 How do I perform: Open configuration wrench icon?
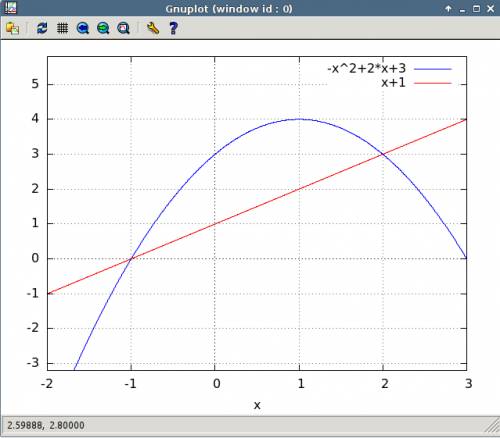153,28
